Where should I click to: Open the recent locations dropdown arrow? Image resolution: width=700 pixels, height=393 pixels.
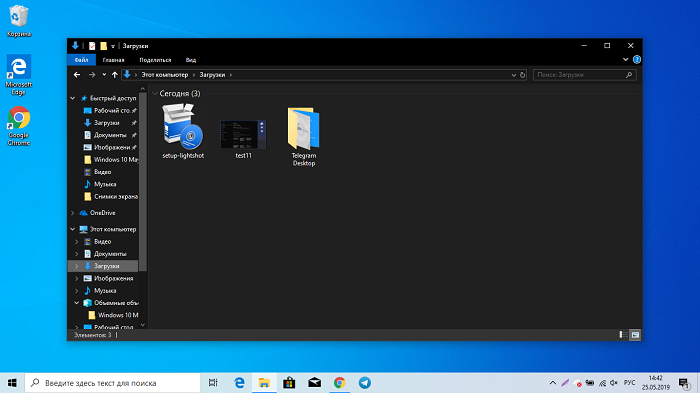104,75
